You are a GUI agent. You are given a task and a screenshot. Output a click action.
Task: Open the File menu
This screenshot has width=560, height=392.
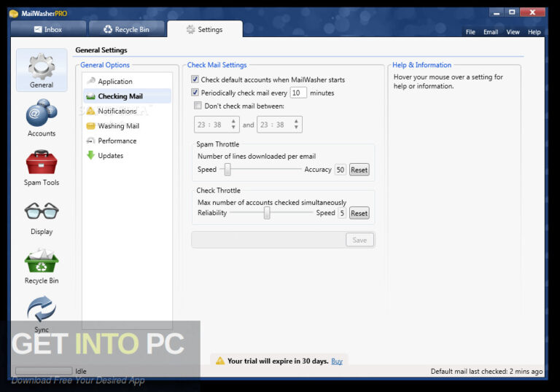(470, 32)
